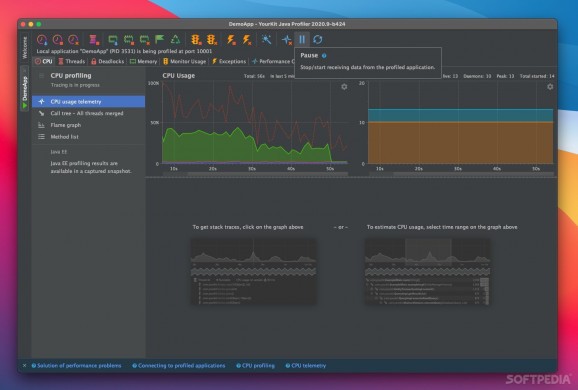Open the Method list view
578x390 pixels.
(88, 137)
